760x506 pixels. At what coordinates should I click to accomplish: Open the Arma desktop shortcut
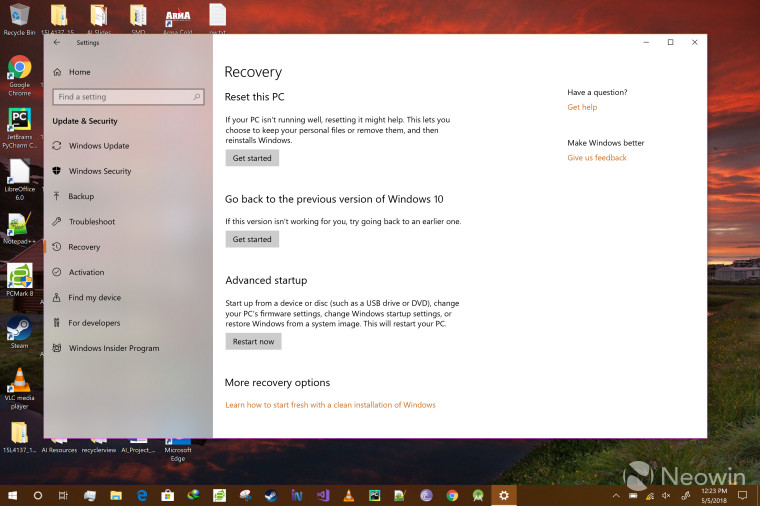pos(178,18)
